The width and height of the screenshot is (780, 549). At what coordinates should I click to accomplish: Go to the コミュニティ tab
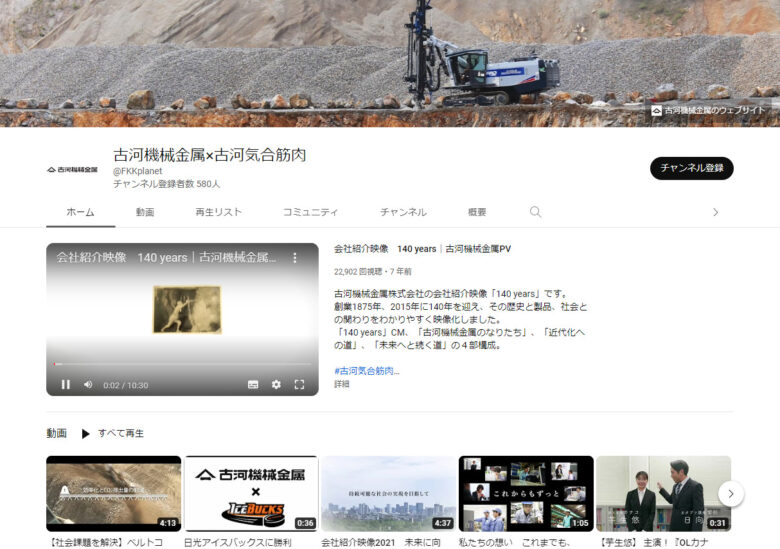coord(310,212)
